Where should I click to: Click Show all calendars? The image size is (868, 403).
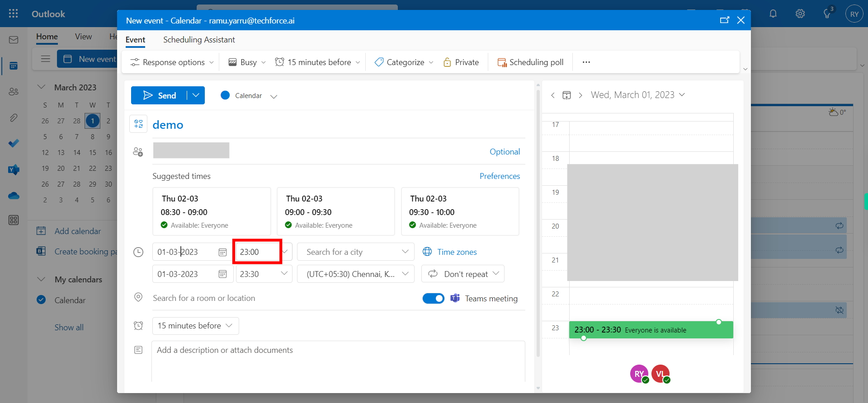[x=69, y=328]
